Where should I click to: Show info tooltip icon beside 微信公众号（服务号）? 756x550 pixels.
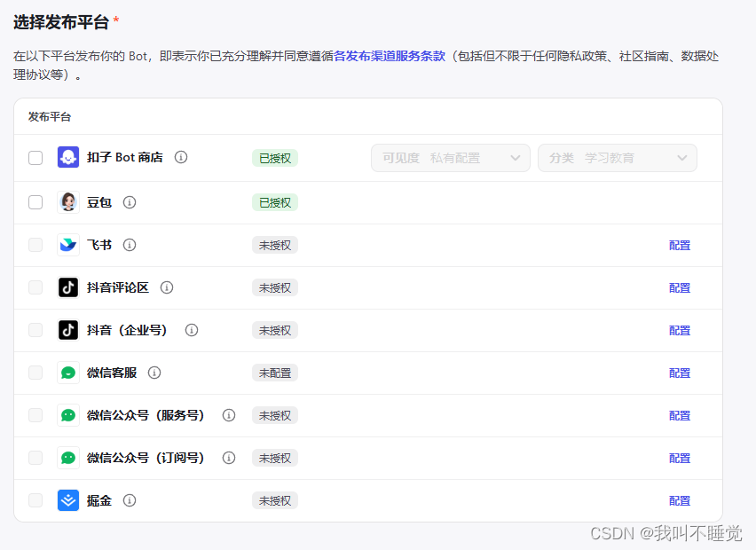pos(229,415)
